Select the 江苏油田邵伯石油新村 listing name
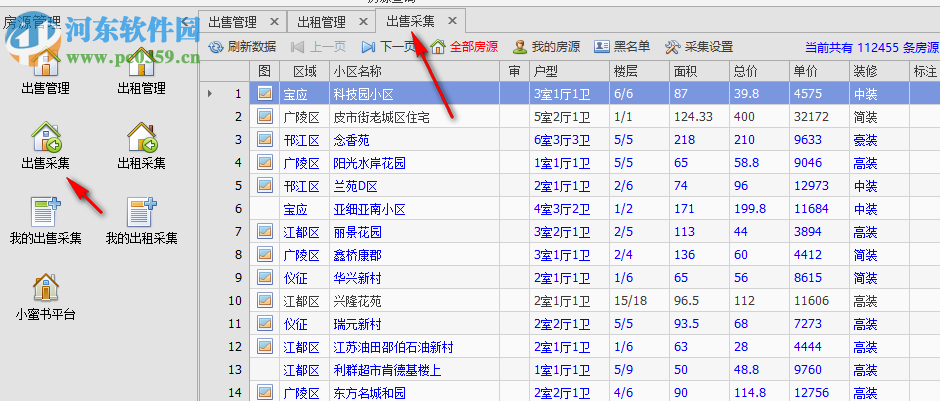Screen dimensions: 940x401 [393, 347]
